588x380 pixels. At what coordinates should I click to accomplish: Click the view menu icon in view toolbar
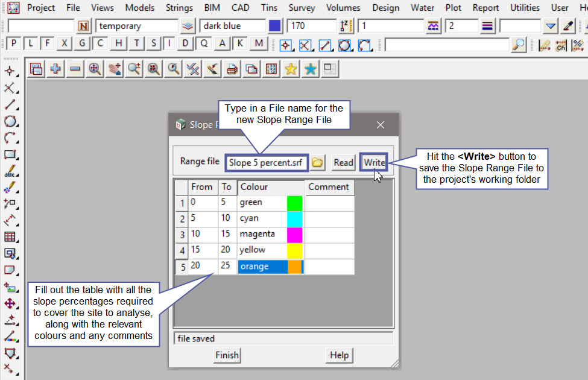(36, 69)
